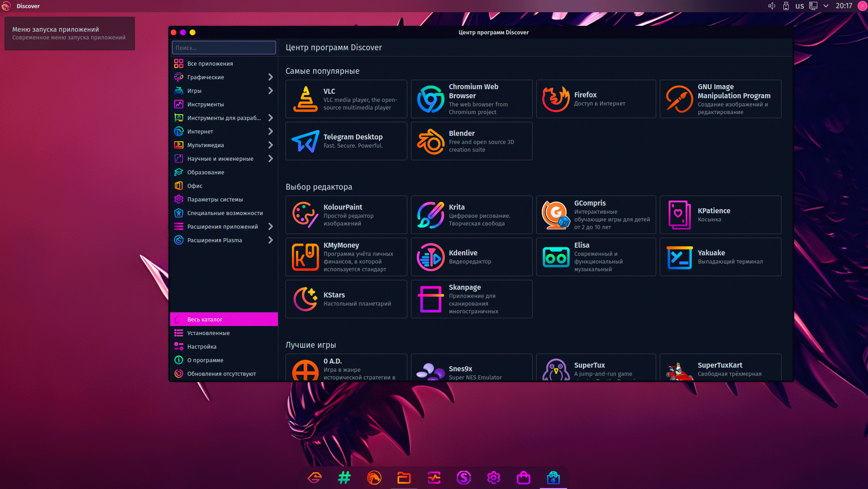This screenshot has height=489, width=868.
Task: Click the pink user avatar in top panel
Action: click(863, 6)
